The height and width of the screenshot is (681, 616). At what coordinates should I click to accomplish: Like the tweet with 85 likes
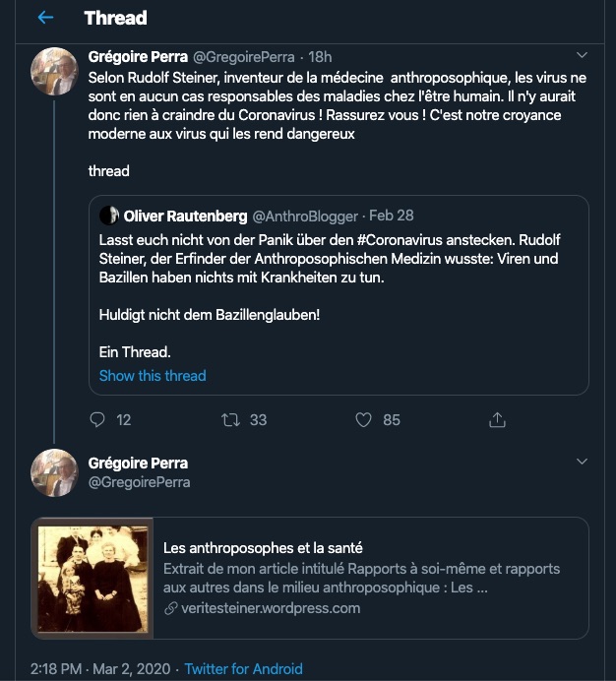364,419
